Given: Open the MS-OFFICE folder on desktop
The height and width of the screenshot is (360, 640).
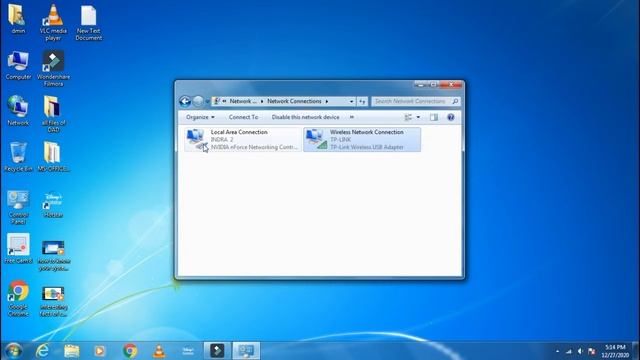Looking at the screenshot, I should [x=53, y=157].
